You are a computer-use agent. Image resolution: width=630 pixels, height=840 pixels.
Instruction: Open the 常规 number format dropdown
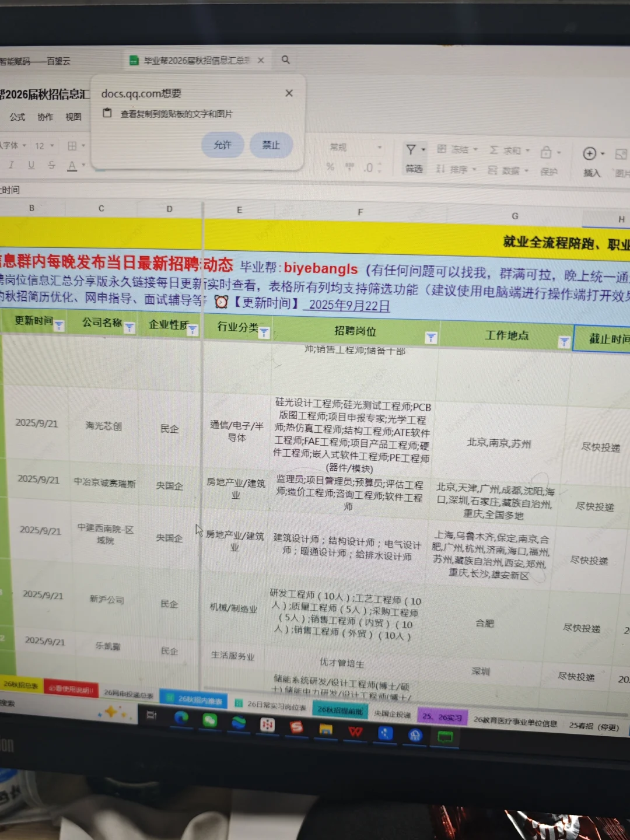coord(355,148)
